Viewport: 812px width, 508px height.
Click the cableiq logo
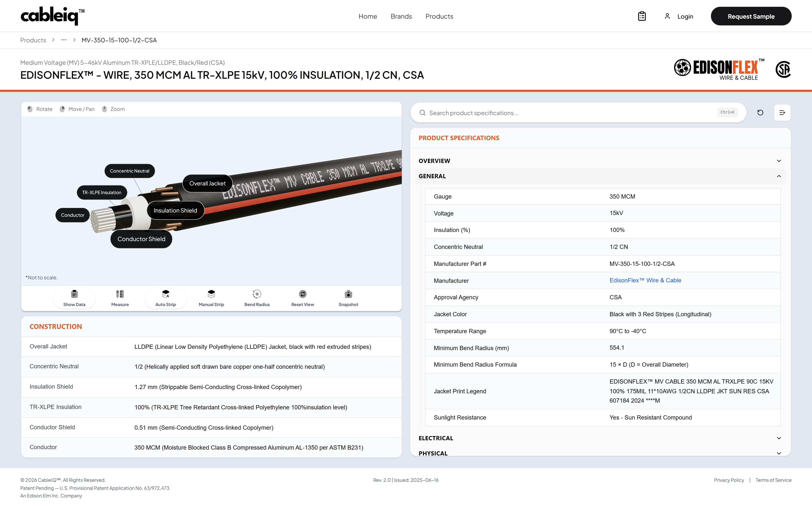click(52, 16)
